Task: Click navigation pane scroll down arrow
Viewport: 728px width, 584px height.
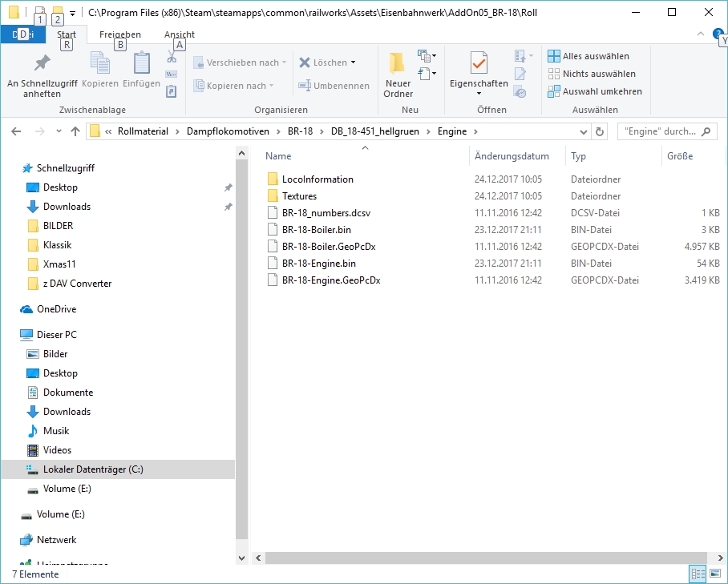Action: click(x=241, y=558)
